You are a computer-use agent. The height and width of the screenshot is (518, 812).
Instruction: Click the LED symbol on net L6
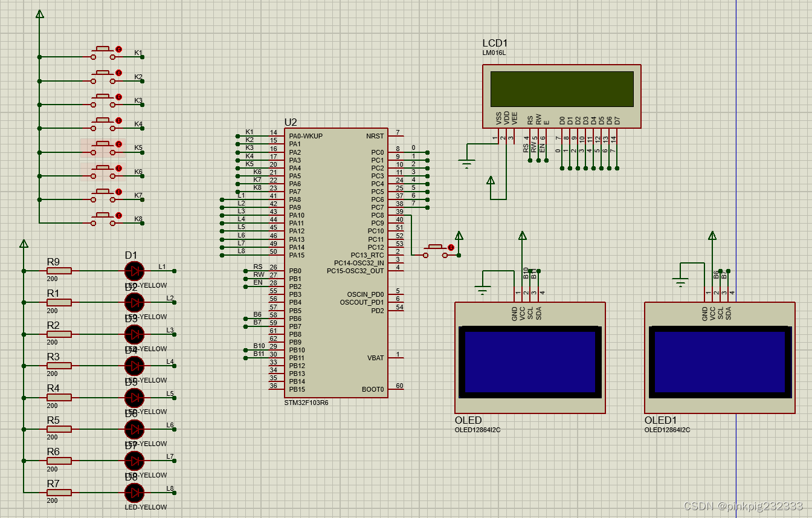(x=134, y=429)
